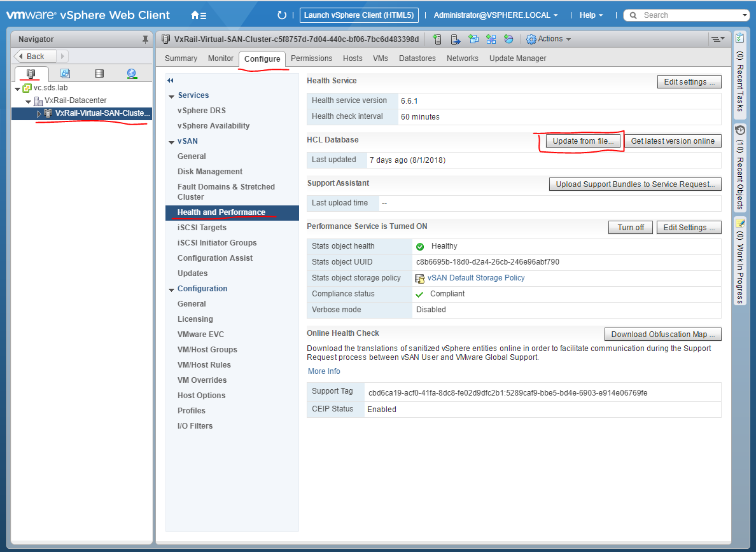
Task: Select Disk Management under vSAN
Action: pyautogui.click(x=210, y=172)
